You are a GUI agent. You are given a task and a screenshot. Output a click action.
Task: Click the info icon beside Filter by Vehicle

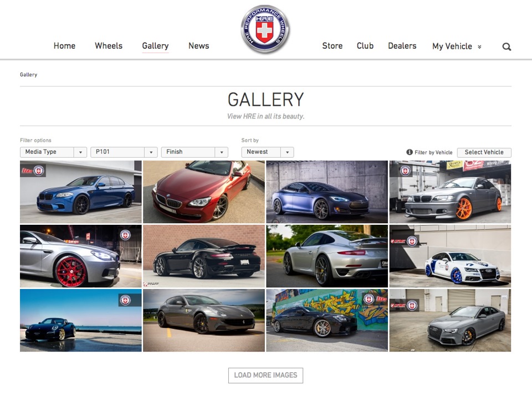[410, 152]
